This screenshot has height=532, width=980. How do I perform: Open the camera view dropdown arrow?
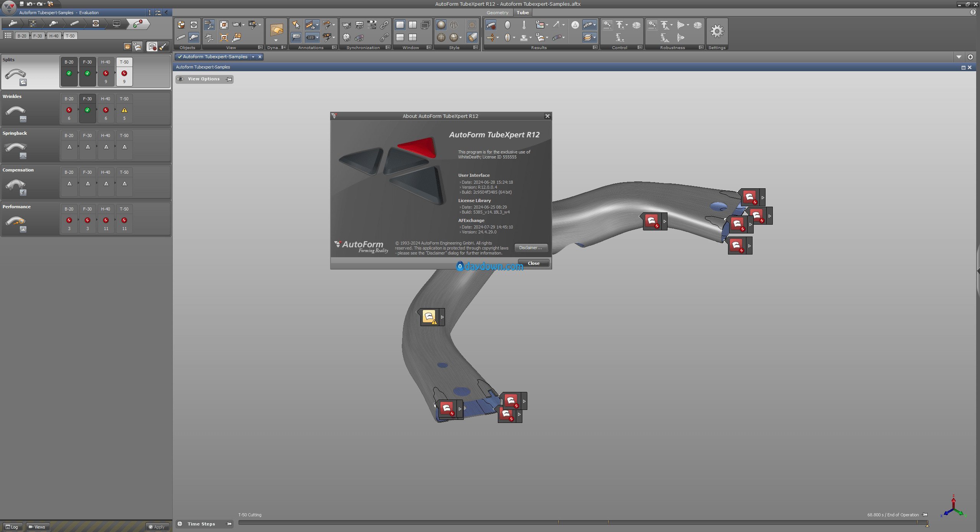(x=243, y=25)
